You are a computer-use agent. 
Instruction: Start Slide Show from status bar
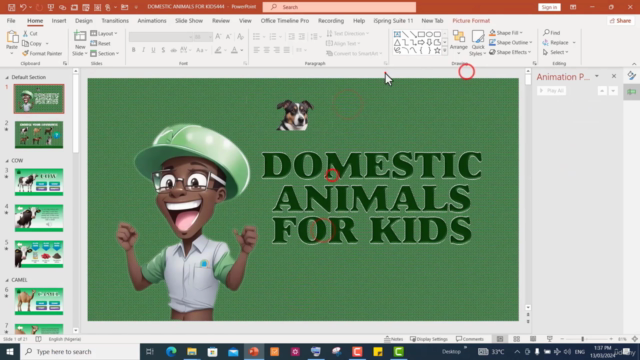point(550,339)
